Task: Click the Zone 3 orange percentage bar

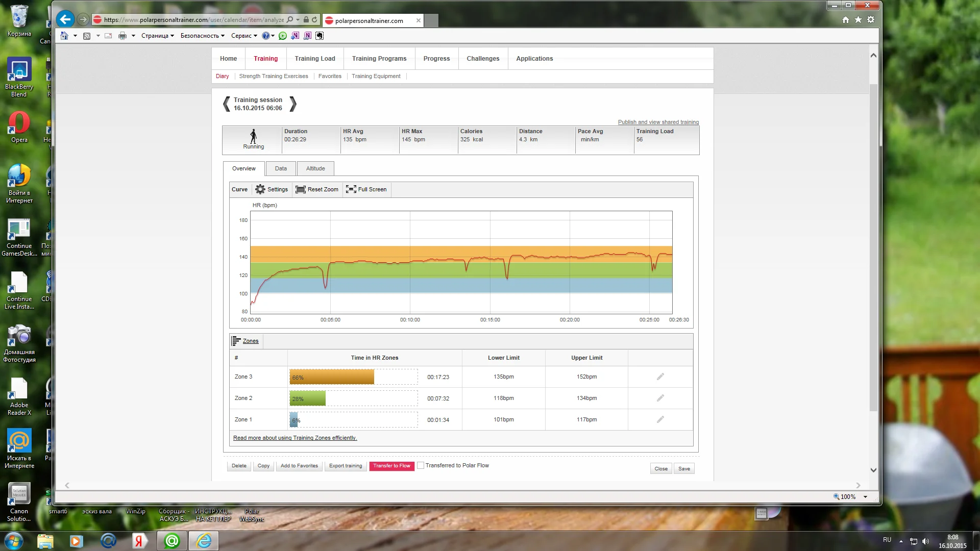Action: point(332,377)
